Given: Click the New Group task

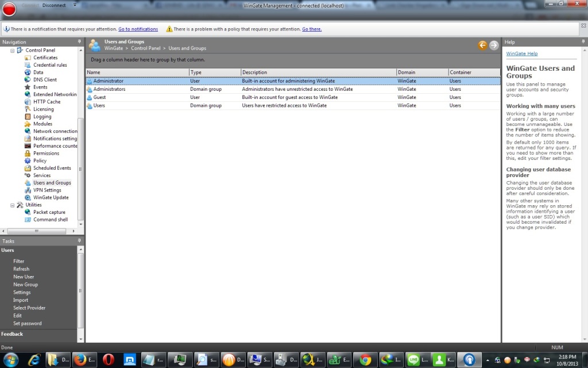Looking at the screenshot, I should pos(25,285).
